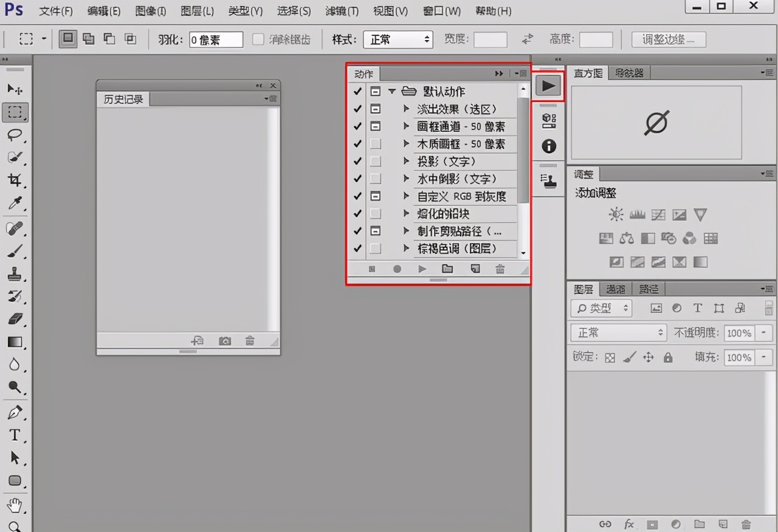Expand the 棕褐色调（图层）action

click(x=407, y=248)
